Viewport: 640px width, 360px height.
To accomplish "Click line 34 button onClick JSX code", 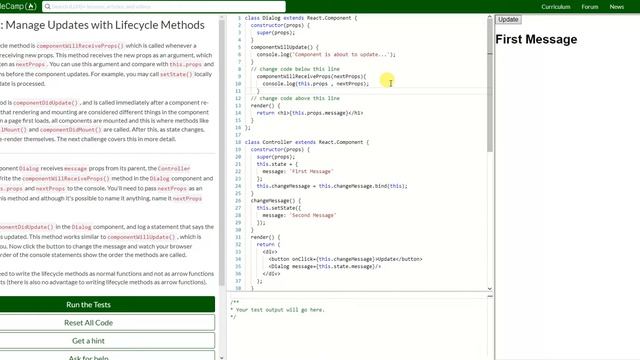I will tap(345, 259).
